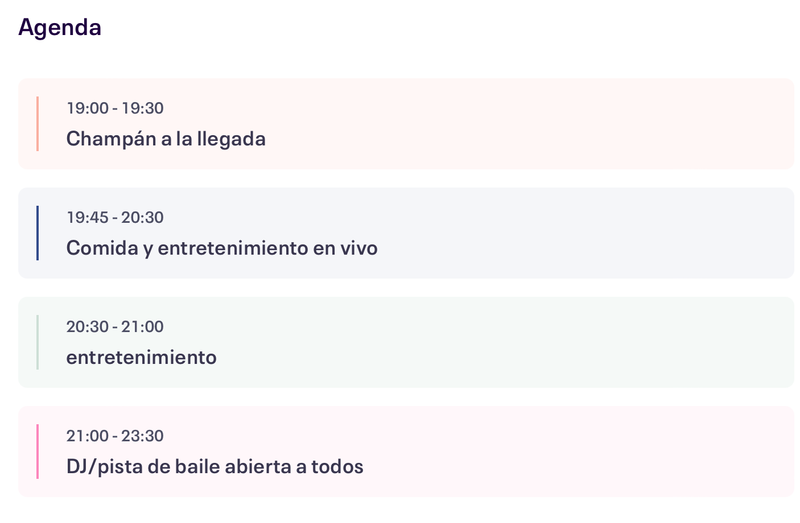Image resolution: width=800 pixels, height=523 pixels.
Task: Click the salmon bar beside Champán a la llegada
Action: coord(37,124)
